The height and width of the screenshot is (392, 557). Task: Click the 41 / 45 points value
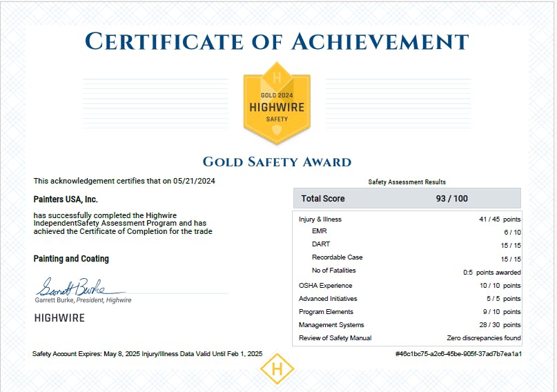click(500, 219)
